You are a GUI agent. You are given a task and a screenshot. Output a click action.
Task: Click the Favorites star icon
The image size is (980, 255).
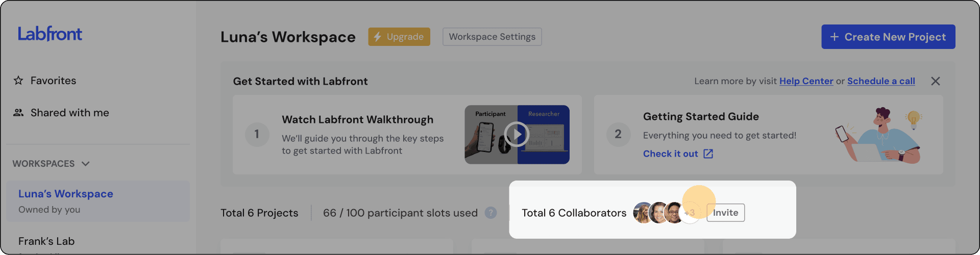(x=18, y=81)
